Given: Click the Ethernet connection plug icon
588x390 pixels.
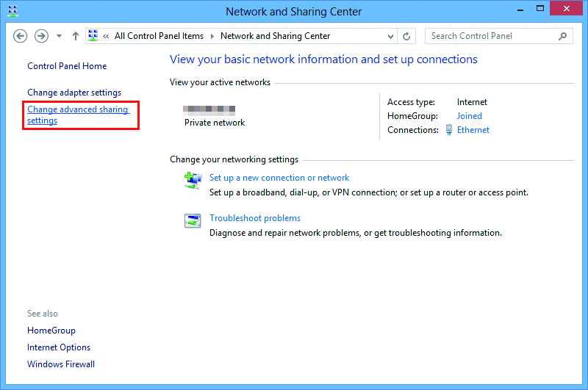Looking at the screenshot, I should 449,130.
